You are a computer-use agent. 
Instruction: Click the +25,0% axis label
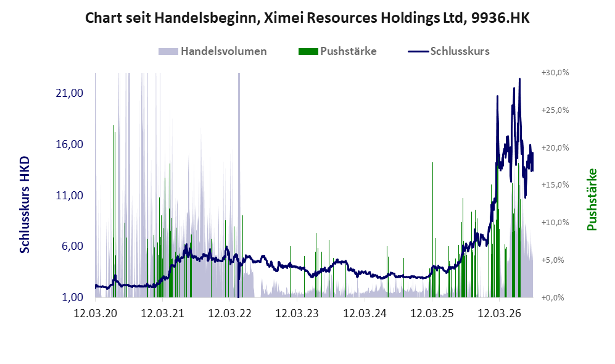(x=555, y=110)
